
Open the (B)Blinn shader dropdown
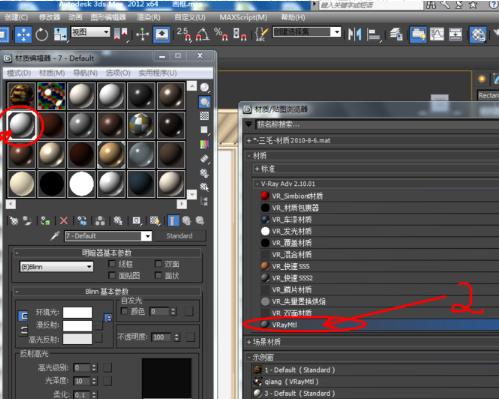[56, 267]
